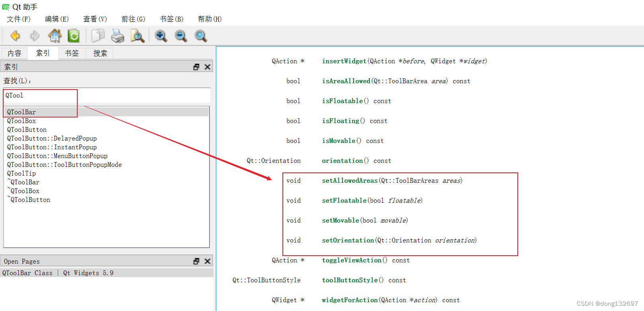Zoom out with the minus magnifier icon
This screenshot has height=311, width=644.
[x=181, y=36]
